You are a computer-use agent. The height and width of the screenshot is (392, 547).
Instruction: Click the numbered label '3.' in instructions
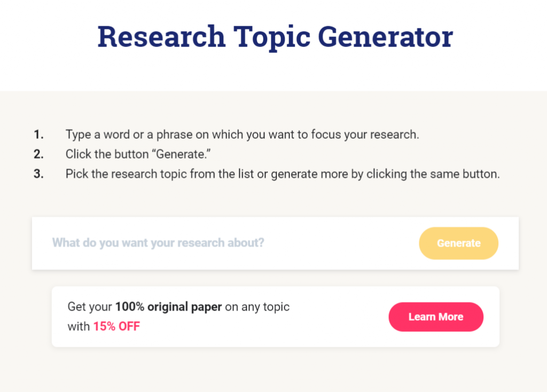pos(37,174)
